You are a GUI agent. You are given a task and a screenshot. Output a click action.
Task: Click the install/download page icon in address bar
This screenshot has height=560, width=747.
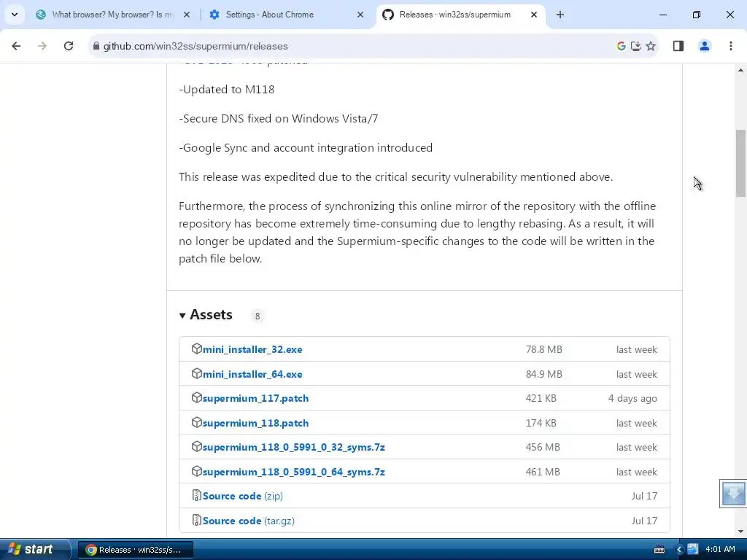click(636, 46)
